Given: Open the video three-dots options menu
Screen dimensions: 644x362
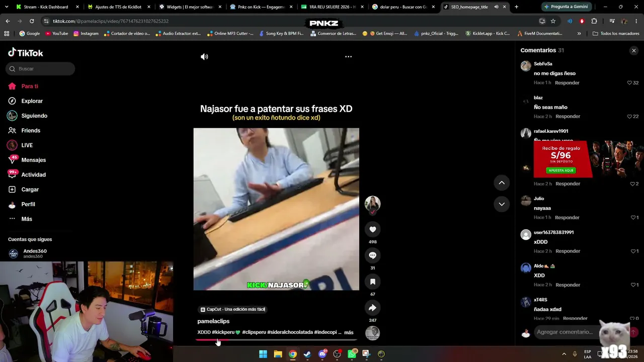Looking at the screenshot, I should tap(348, 57).
